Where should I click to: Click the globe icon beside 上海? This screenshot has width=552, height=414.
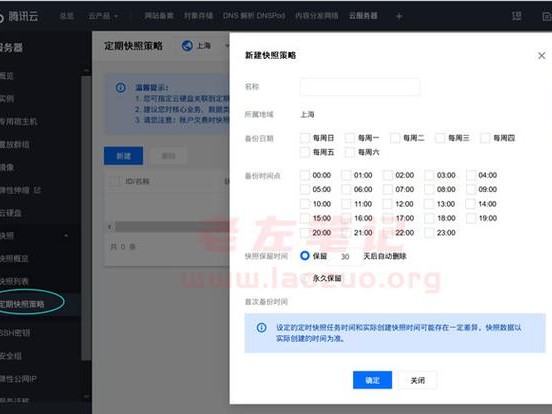187,46
